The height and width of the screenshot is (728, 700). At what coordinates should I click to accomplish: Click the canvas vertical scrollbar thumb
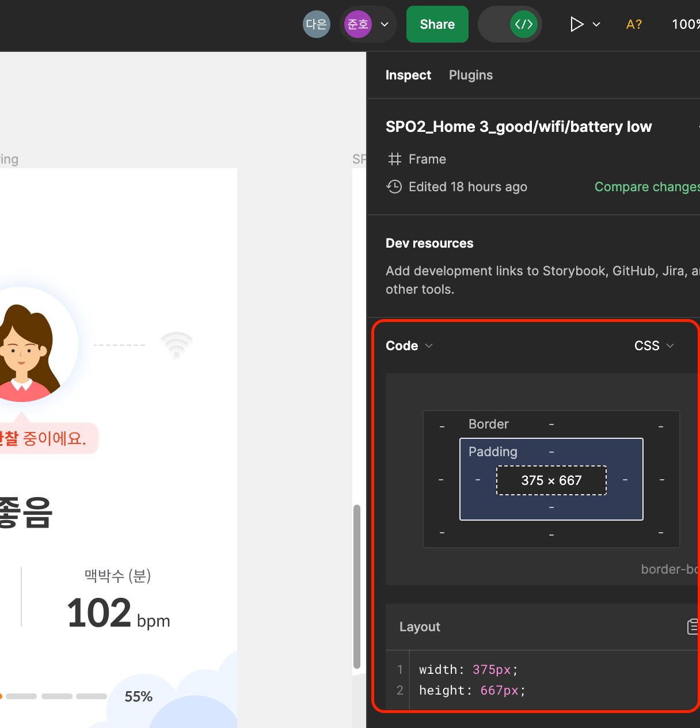357,587
